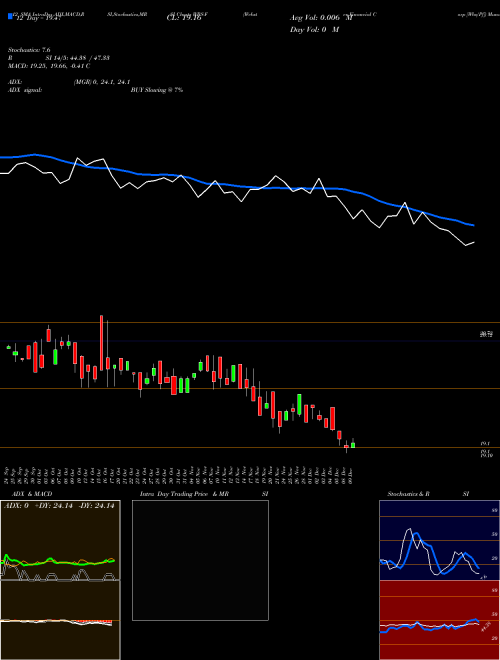The width and height of the screenshot is (500, 660).
Task: Click the "MACD: 19.25, 19.66" line
Action: pyautogui.click(x=49, y=66)
